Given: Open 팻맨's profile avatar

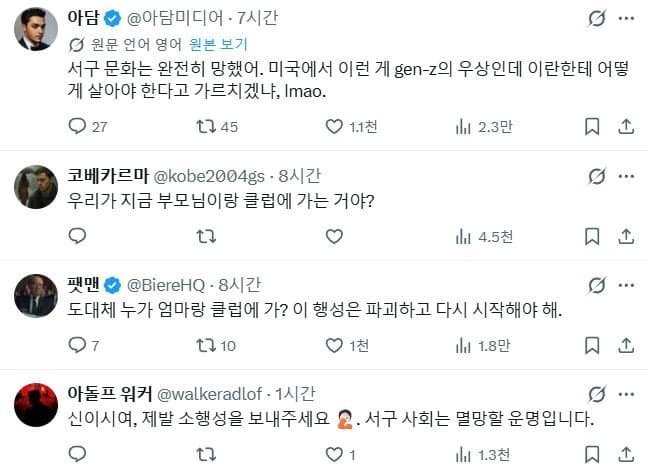Looking at the screenshot, I should [35, 296].
